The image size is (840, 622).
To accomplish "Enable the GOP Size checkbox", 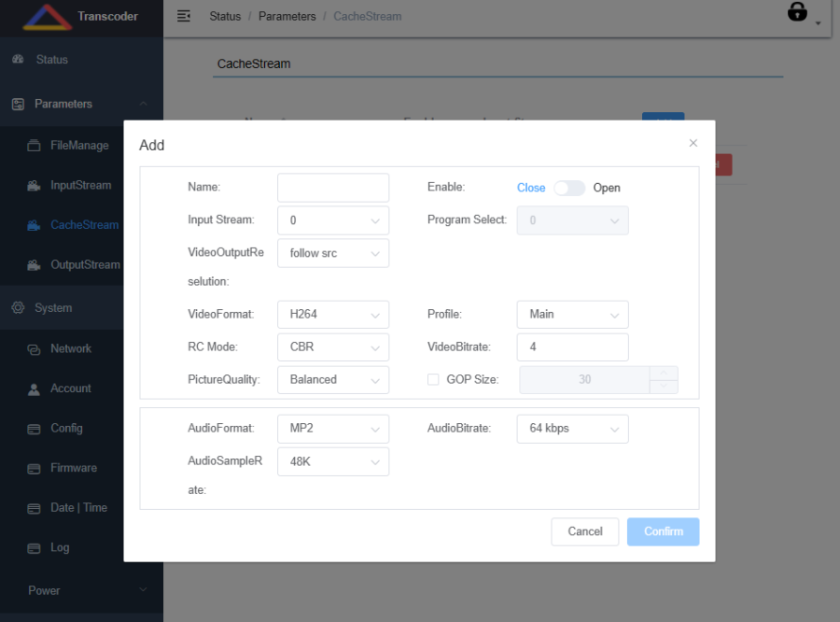I will click(x=433, y=379).
